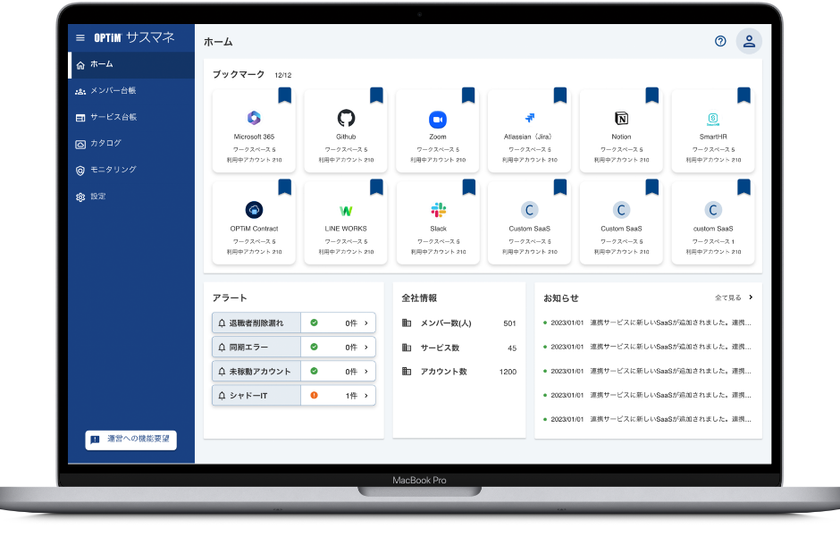
Task: Click the 1件 count in シャドーIT row
Action: (x=351, y=396)
